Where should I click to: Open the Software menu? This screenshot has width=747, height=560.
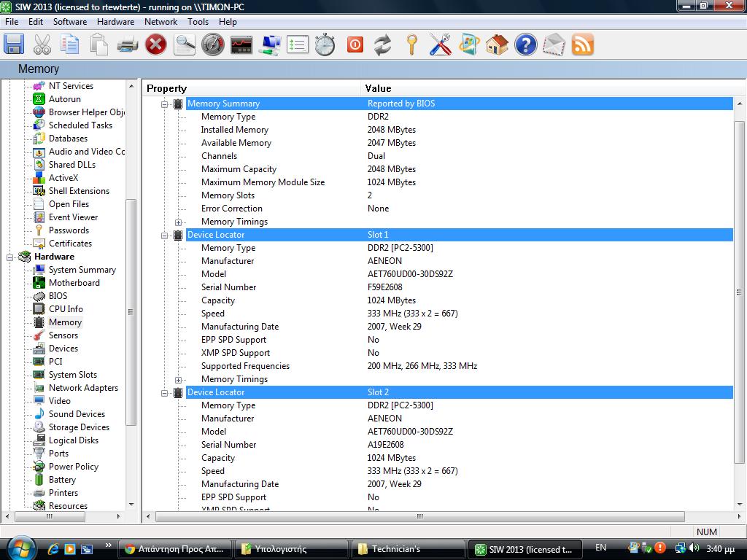(69, 21)
